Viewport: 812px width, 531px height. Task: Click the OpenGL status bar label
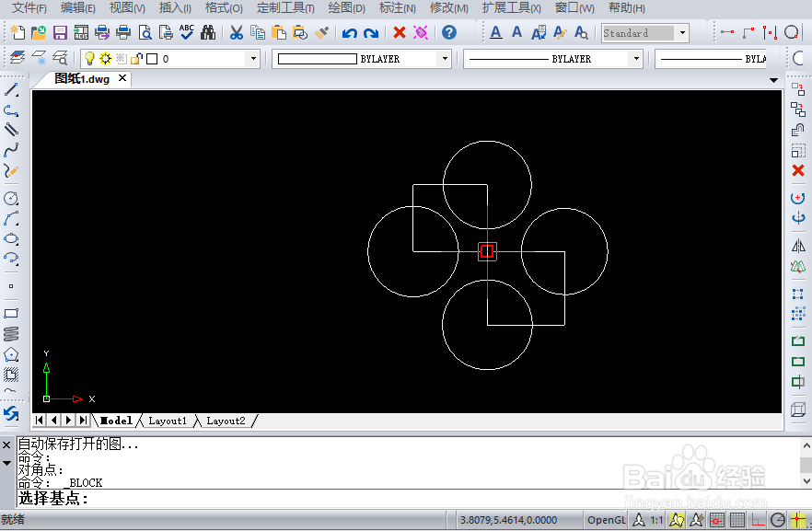click(x=607, y=520)
